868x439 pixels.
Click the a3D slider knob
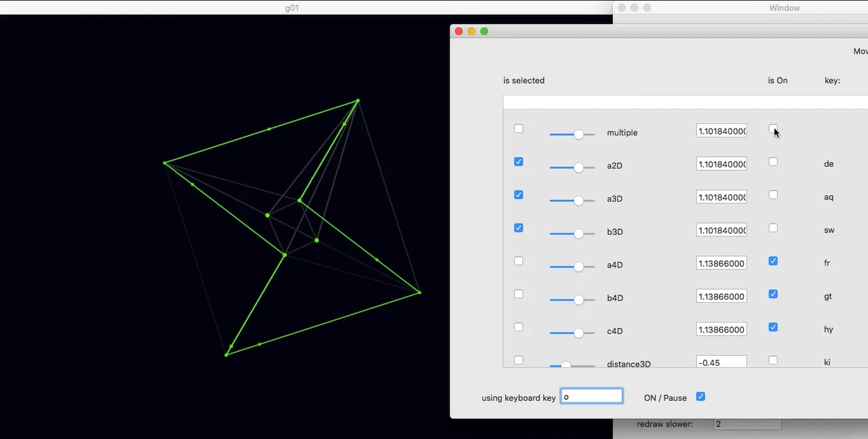click(x=578, y=201)
